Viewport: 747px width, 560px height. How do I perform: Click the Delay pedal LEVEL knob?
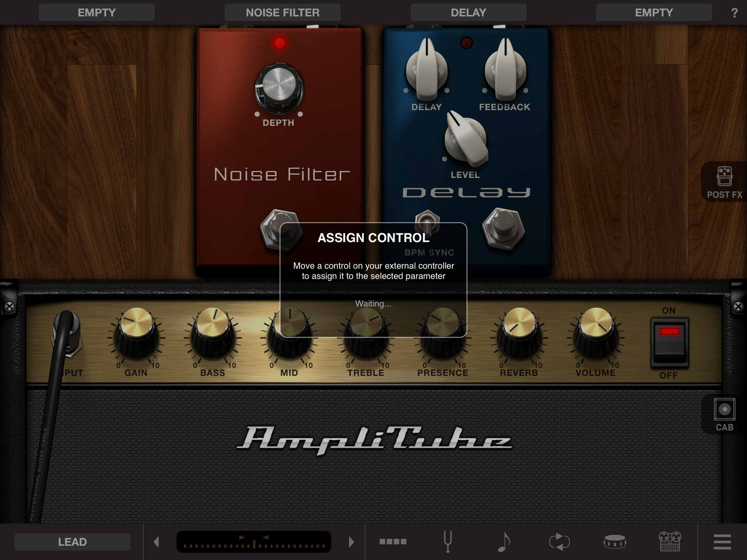(466, 139)
